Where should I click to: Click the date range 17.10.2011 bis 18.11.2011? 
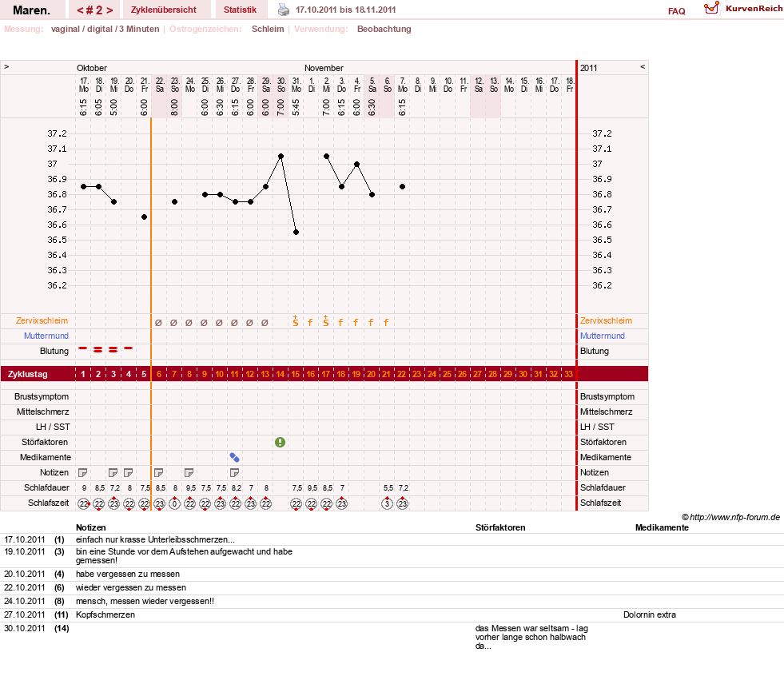pos(346,10)
